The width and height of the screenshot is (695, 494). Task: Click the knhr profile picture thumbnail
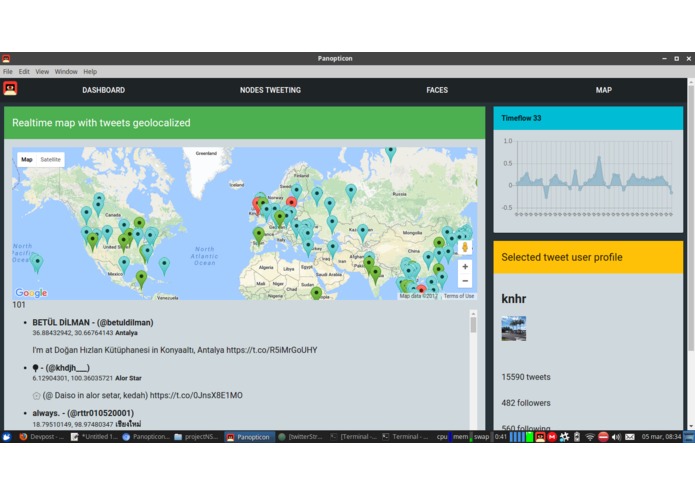514,328
